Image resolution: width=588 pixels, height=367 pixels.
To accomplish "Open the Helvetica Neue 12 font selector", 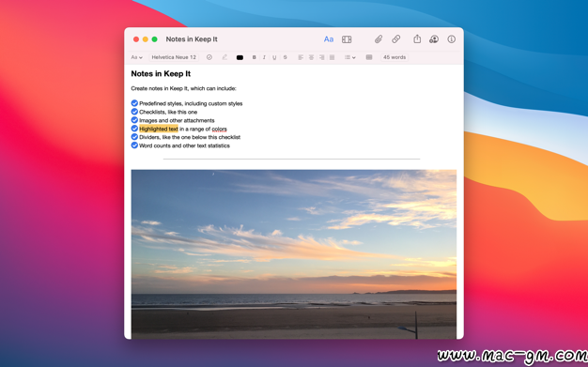I will tap(174, 57).
